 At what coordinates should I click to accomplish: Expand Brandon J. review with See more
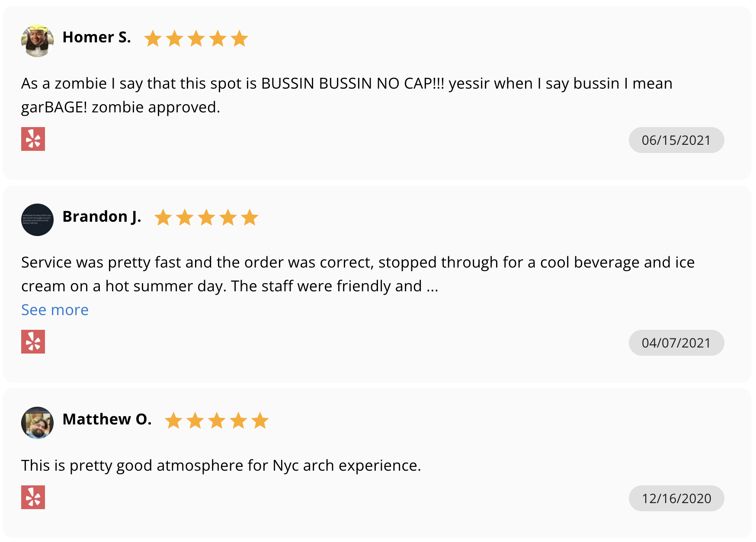pyautogui.click(x=55, y=310)
